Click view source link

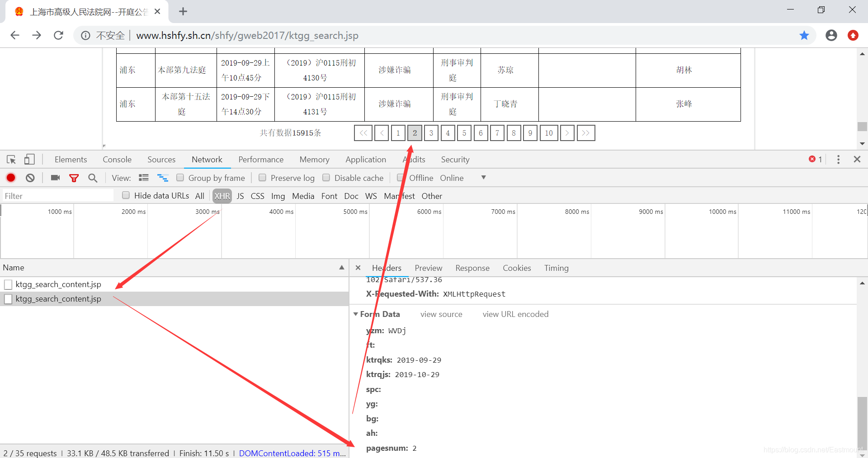(441, 314)
